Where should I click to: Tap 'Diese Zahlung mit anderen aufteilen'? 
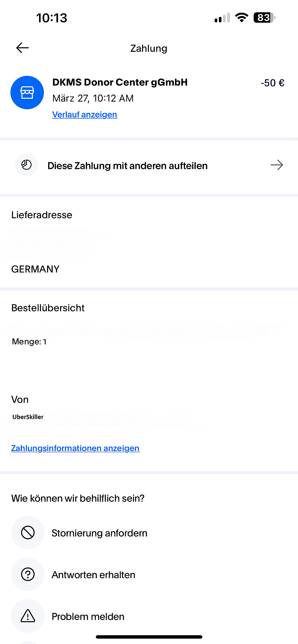pyautogui.click(x=127, y=166)
